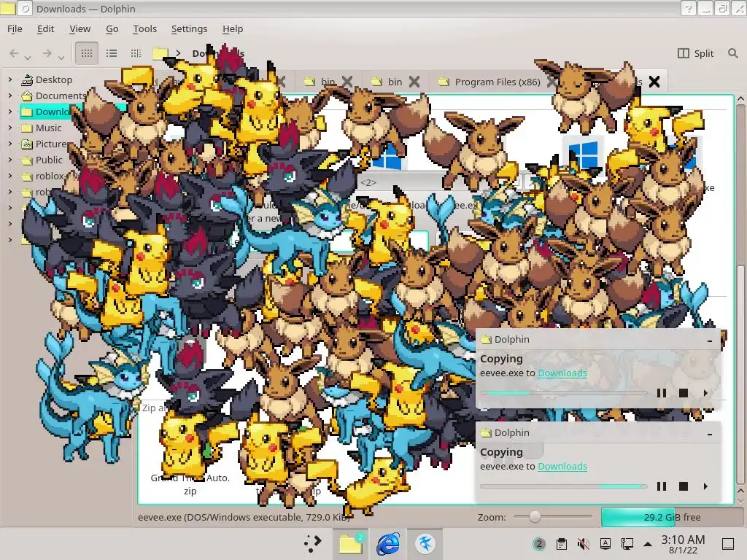The image size is (747, 560).
Task: Toggle the Split view
Action: click(x=695, y=53)
